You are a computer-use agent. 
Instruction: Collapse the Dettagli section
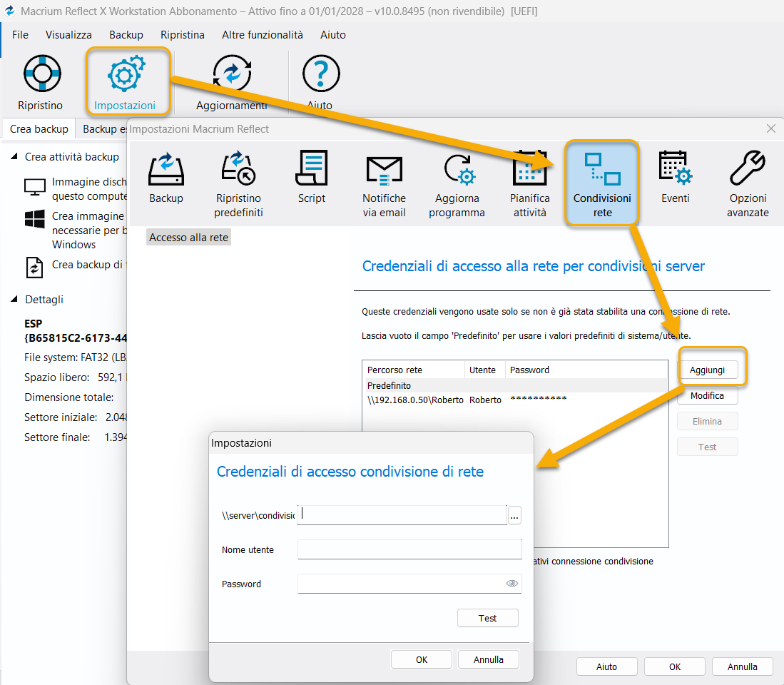[14, 299]
